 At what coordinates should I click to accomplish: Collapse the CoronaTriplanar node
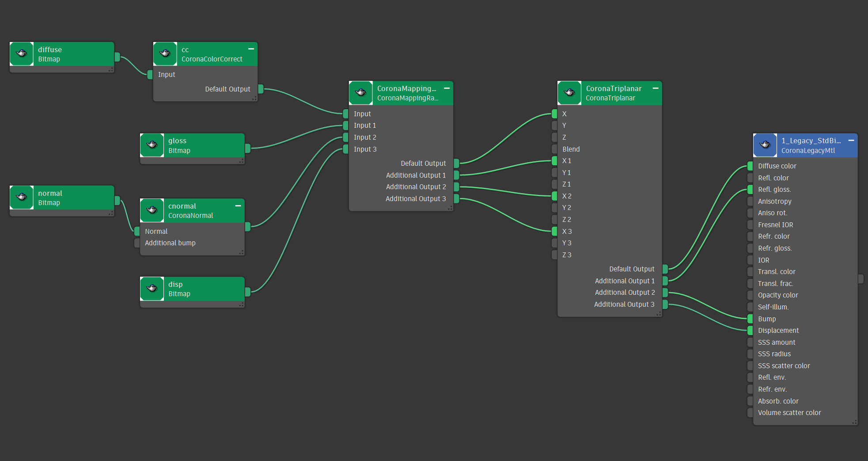coord(656,88)
